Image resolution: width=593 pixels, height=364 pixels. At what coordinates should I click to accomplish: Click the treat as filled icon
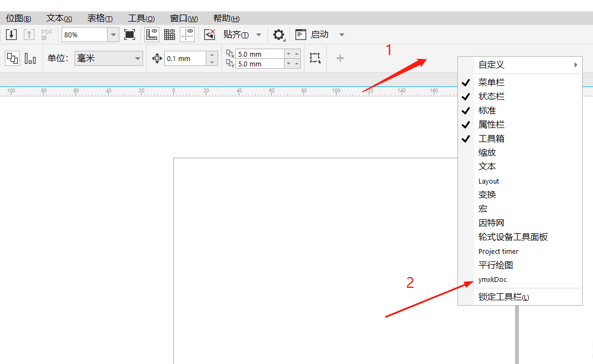point(315,58)
